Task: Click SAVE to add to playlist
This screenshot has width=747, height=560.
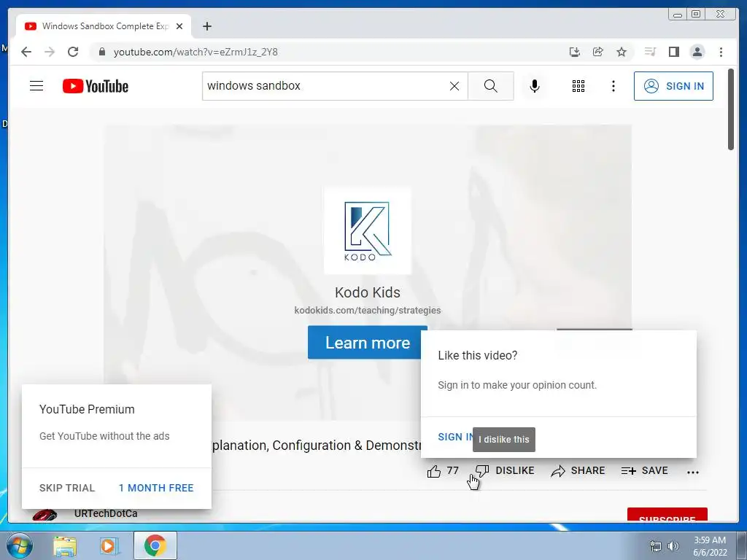Action: (645, 470)
